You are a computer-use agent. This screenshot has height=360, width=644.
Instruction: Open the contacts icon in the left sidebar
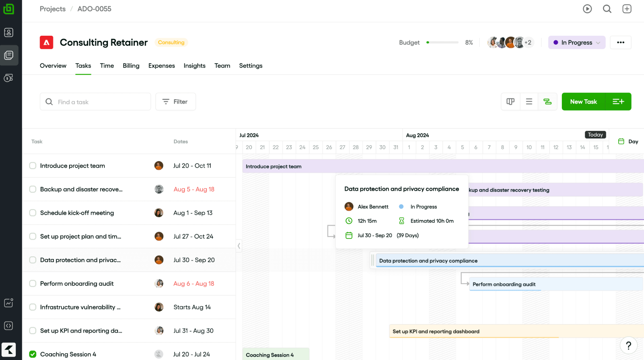pyautogui.click(x=9, y=32)
